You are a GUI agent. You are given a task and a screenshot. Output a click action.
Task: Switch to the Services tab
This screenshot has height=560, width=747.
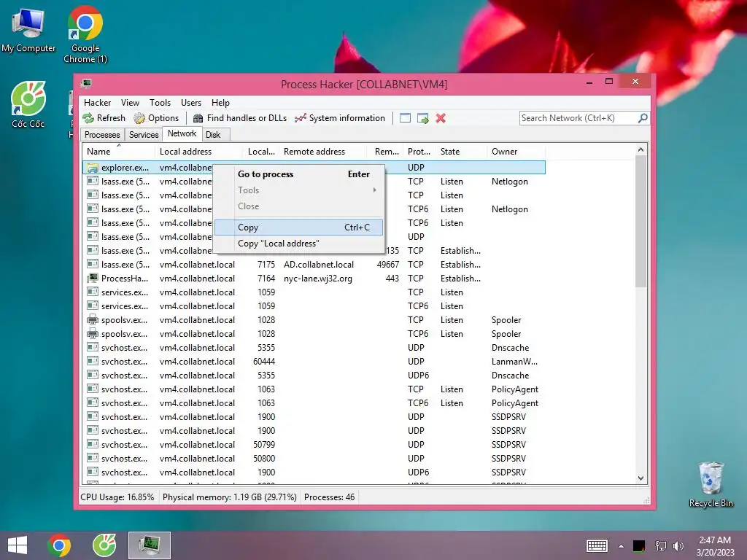click(x=144, y=135)
